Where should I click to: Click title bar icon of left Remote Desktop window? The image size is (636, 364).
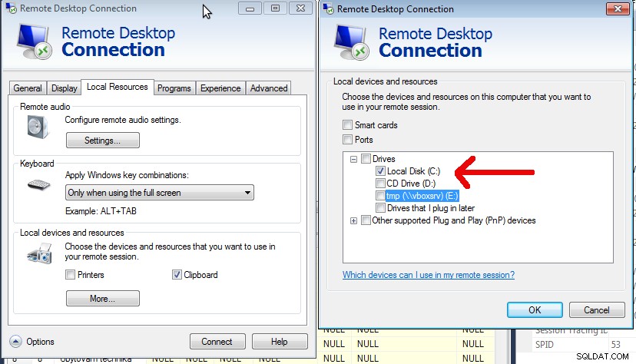pyautogui.click(x=11, y=8)
